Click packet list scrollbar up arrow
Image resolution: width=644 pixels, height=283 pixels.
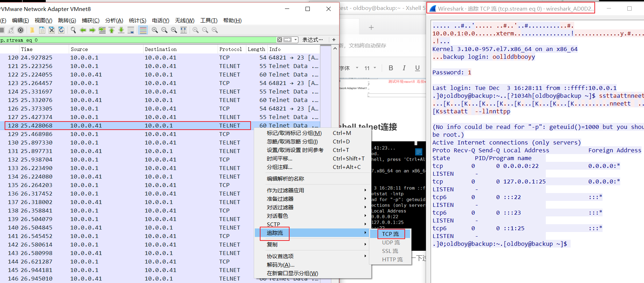coord(335,49)
